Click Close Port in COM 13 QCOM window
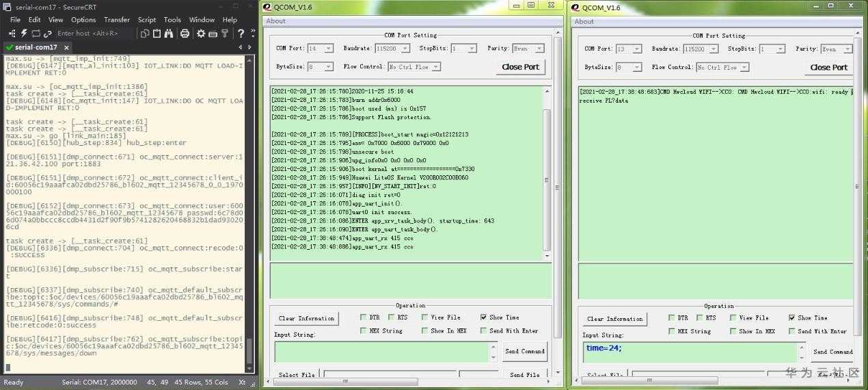Image resolution: width=868 pixels, height=390 pixels. (x=828, y=67)
